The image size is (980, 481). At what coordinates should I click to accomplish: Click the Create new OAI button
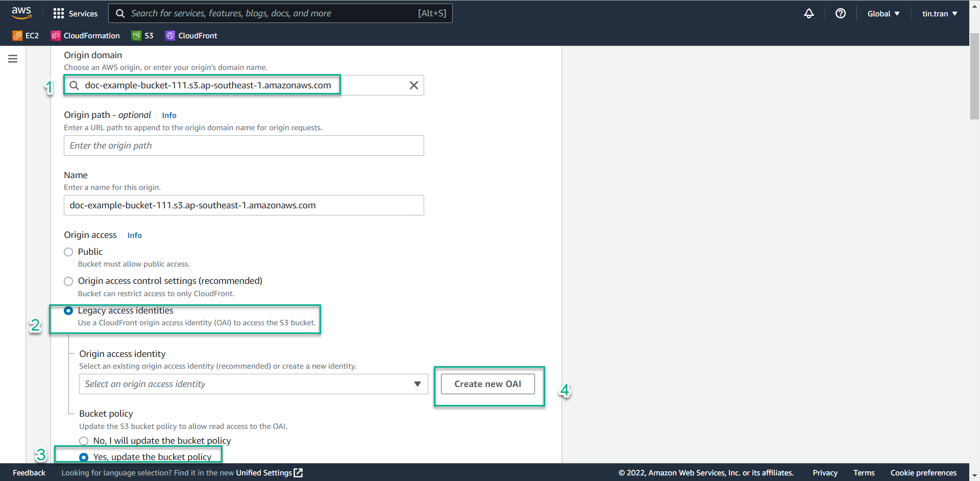(487, 384)
